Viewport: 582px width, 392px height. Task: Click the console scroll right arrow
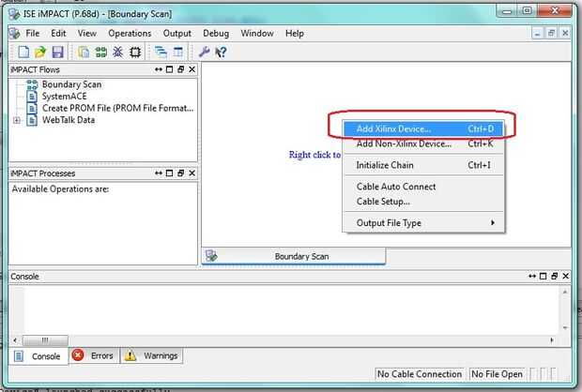pyautogui.click(x=552, y=340)
